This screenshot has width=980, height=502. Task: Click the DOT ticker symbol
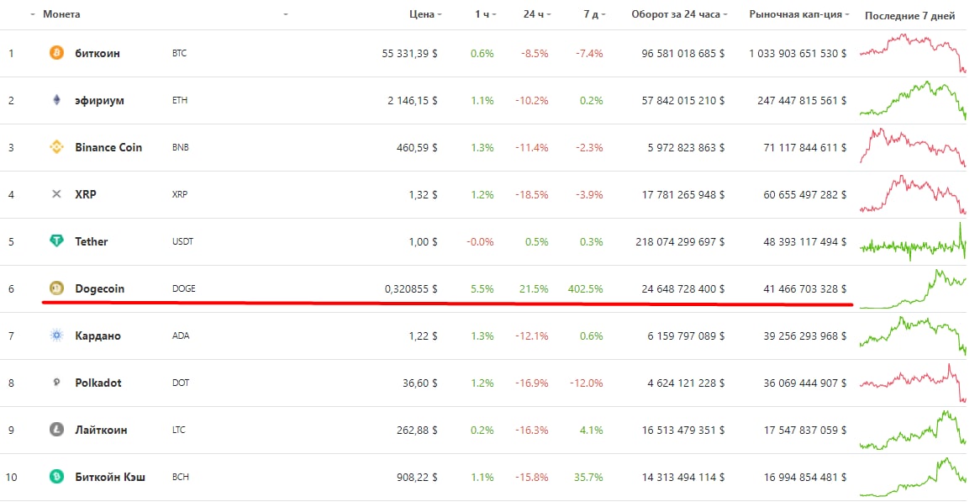point(181,383)
